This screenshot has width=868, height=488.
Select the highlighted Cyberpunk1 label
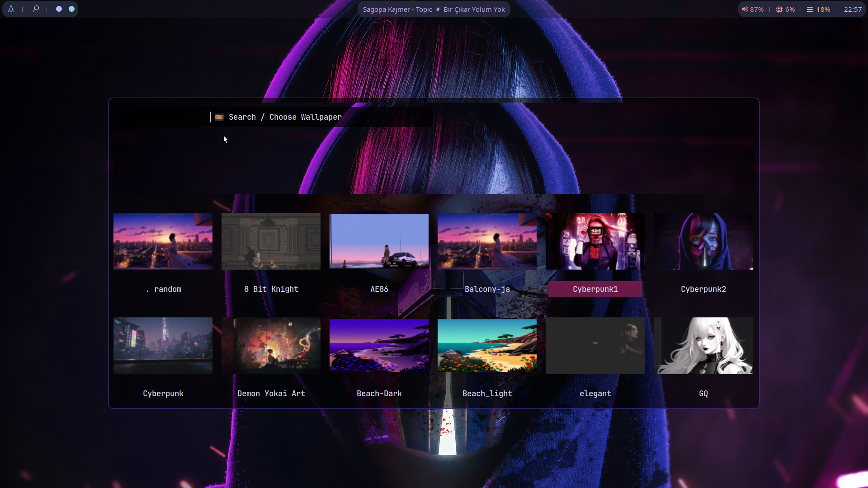coord(595,289)
